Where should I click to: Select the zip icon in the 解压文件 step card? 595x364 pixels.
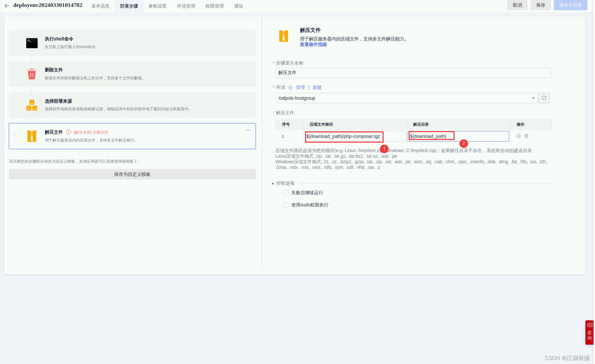(x=32, y=136)
